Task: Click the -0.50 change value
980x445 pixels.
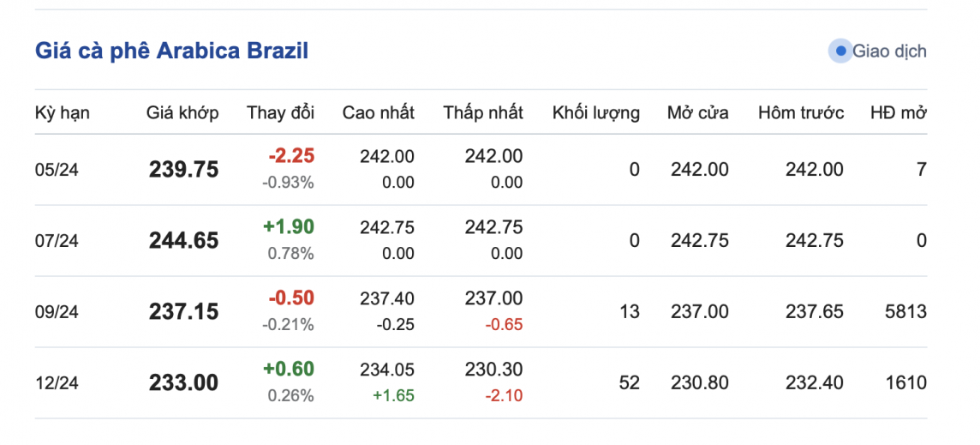Action: (291, 298)
